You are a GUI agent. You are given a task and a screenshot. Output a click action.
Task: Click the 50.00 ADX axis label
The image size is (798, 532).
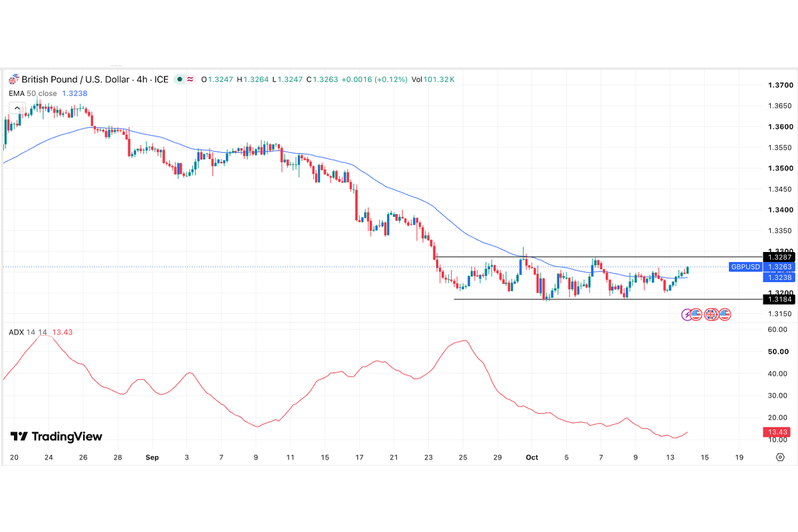coord(777,351)
